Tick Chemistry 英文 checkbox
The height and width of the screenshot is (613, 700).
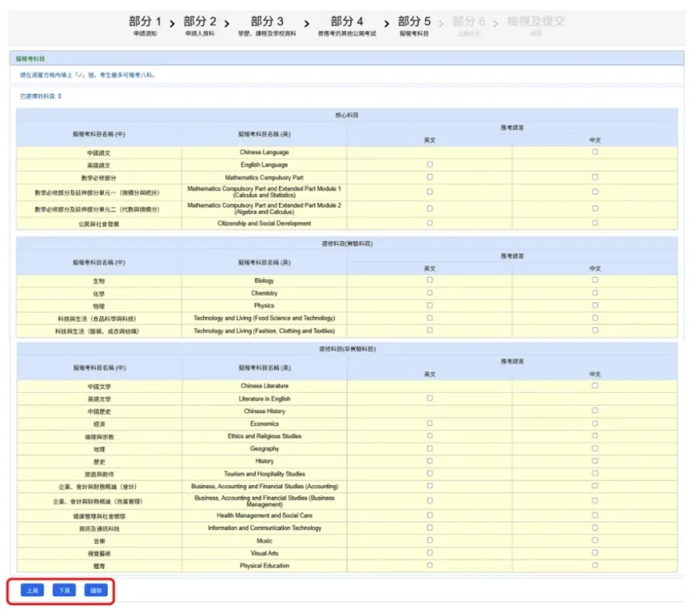429,293
